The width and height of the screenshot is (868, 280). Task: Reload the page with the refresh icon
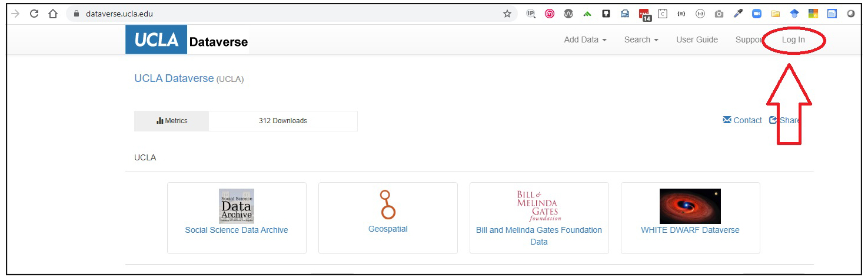pos(34,14)
